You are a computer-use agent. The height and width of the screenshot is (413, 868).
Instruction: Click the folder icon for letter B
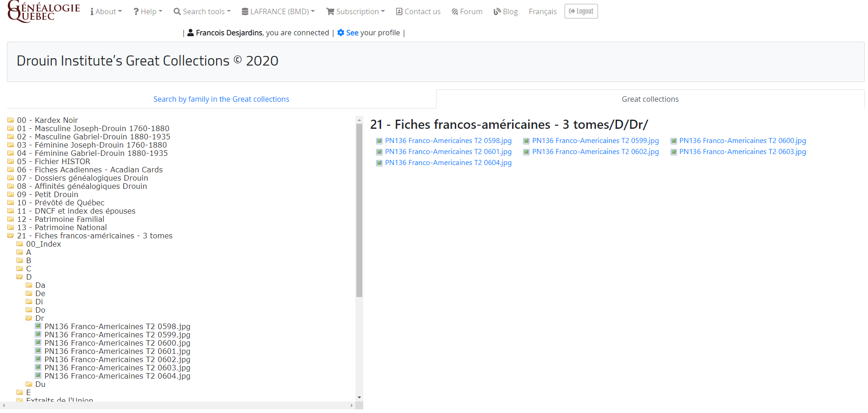(20, 260)
